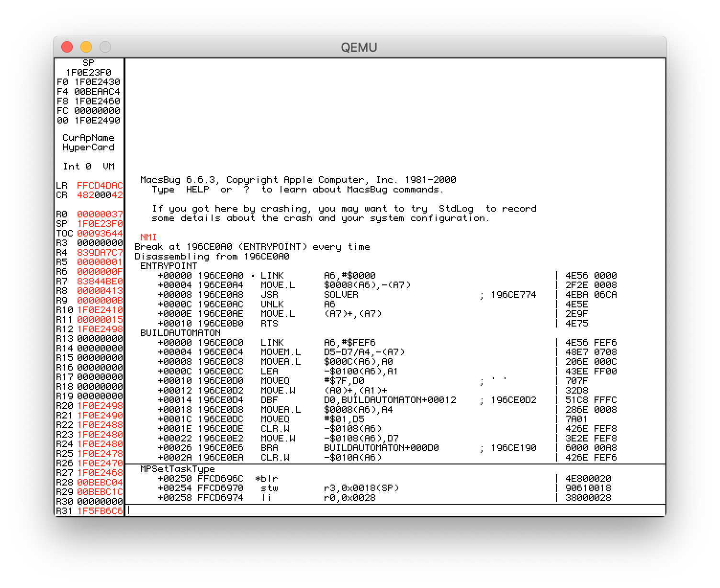
Task: Click the Int 0 VM status
Action: tap(89, 166)
